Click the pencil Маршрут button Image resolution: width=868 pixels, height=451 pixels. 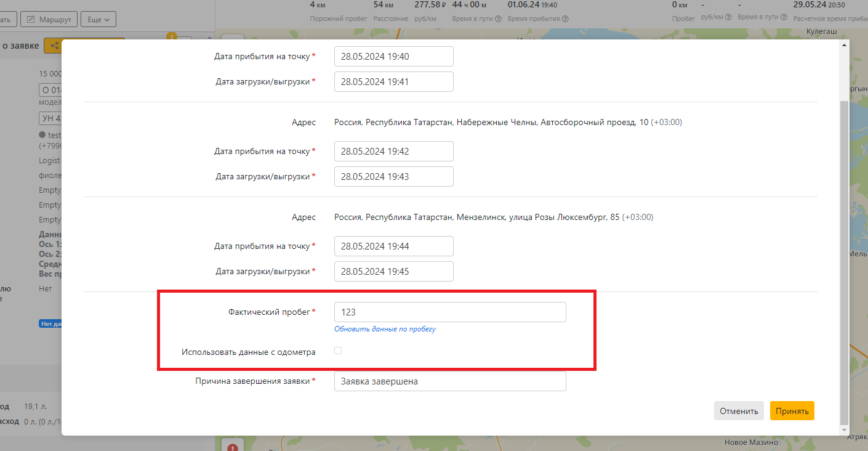coord(49,19)
